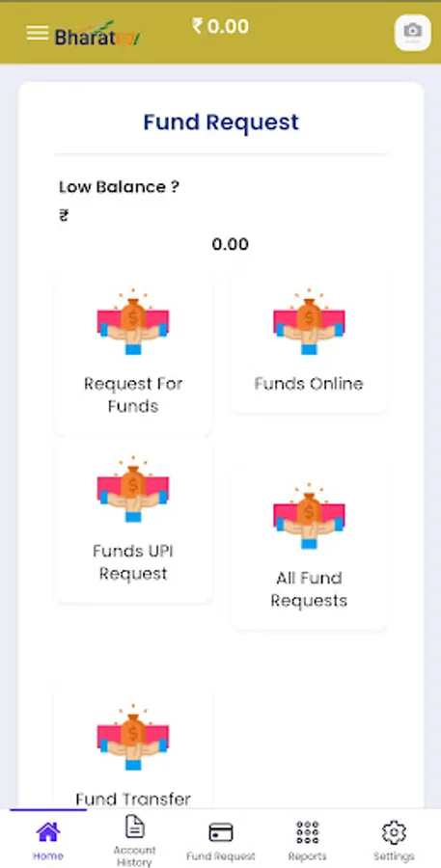Tap the Funds Online money icon
The width and height of the screenshot is (441, 868).
tap(309, 321)
